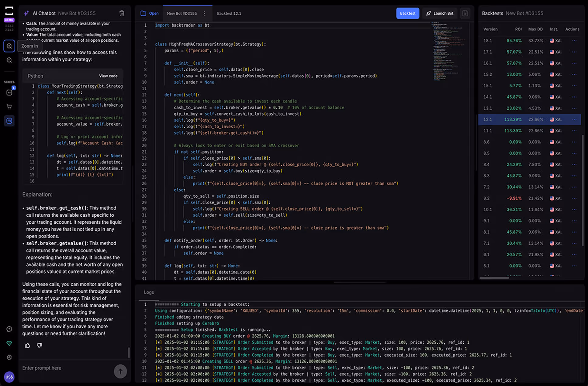Screen dimensions: 588x386
Task: Select backtest row 14.1
Action: click(529, 97)
